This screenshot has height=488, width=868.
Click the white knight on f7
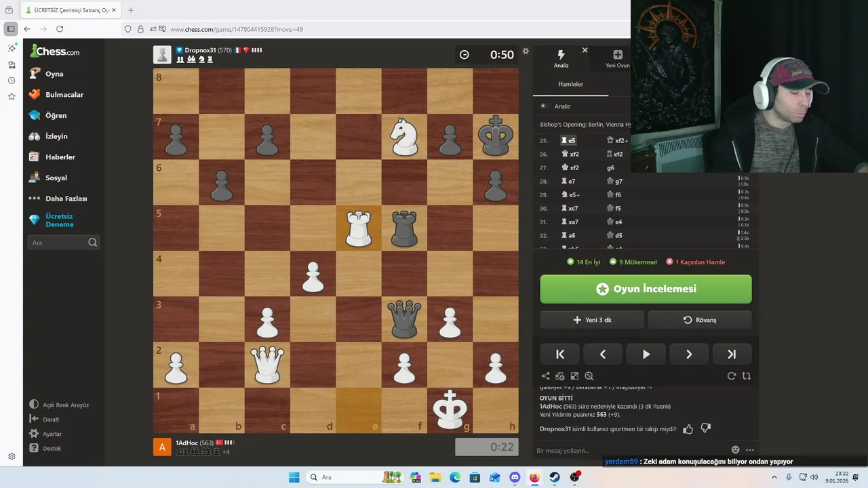(404, 136)
